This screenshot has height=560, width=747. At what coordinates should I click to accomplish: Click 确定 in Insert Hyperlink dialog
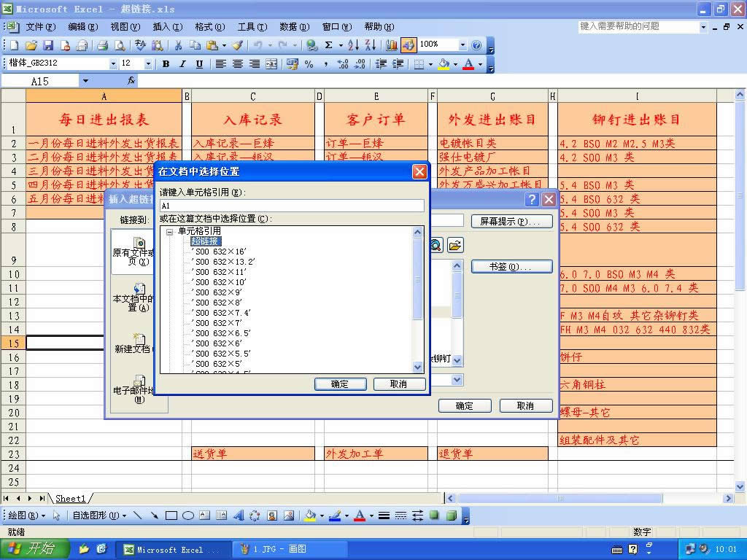(465, 405)
